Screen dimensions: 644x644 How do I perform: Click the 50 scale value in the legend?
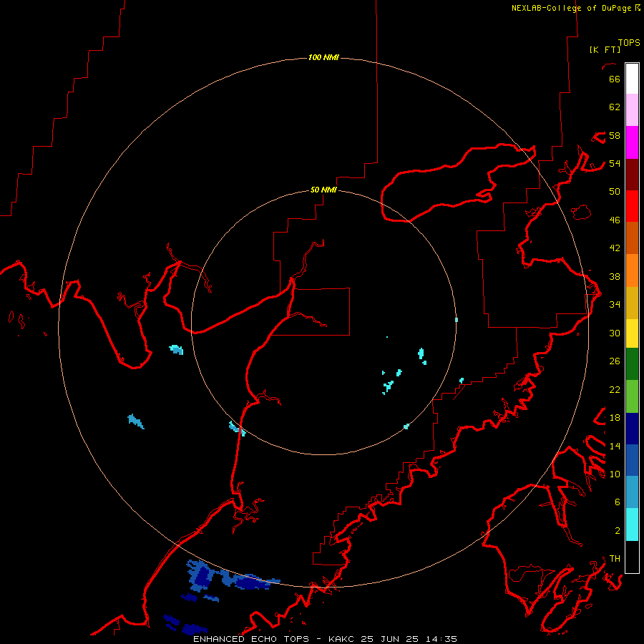point(615,192)
